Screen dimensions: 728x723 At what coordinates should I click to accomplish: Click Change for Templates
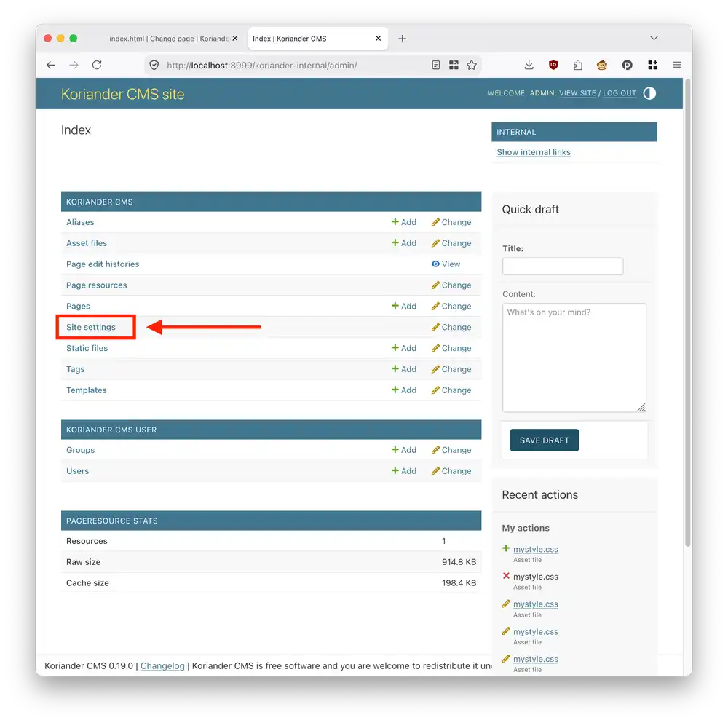coord(451,390)
